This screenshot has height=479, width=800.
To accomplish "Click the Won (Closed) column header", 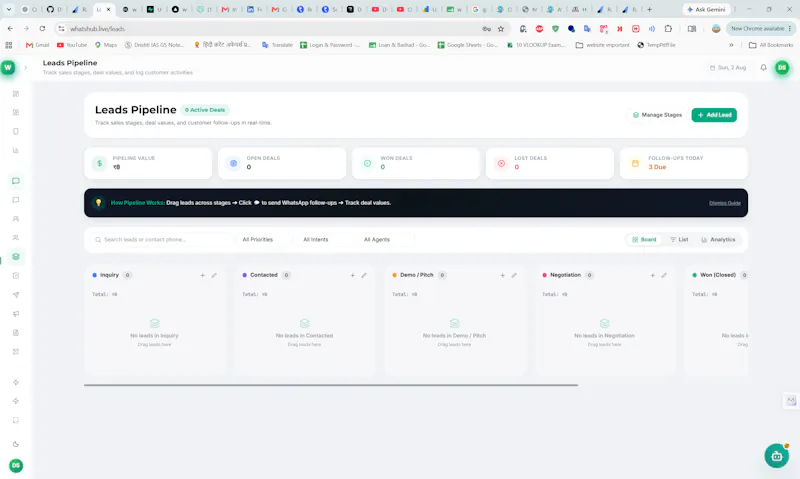I will 718,275.
